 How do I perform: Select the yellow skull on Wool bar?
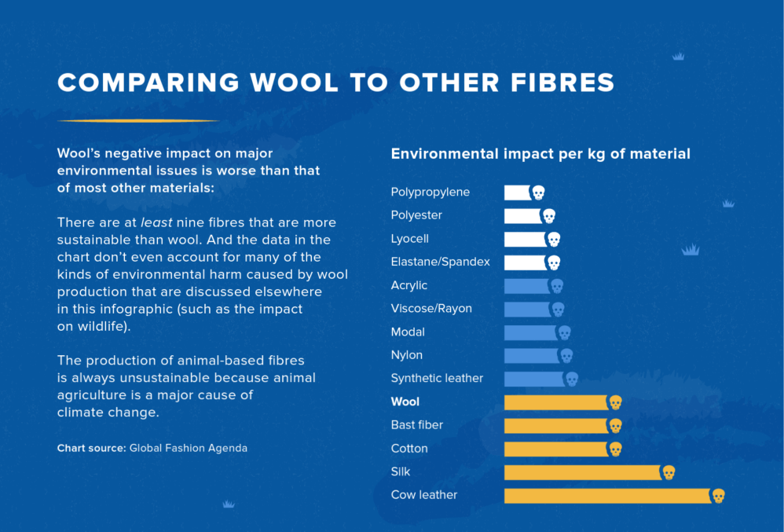pos(616,402)
